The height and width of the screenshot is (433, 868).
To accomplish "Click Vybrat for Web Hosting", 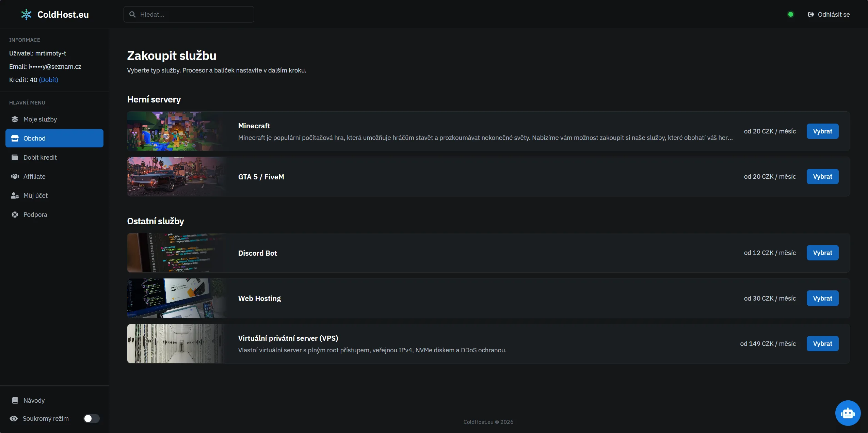I will (822, 298).
